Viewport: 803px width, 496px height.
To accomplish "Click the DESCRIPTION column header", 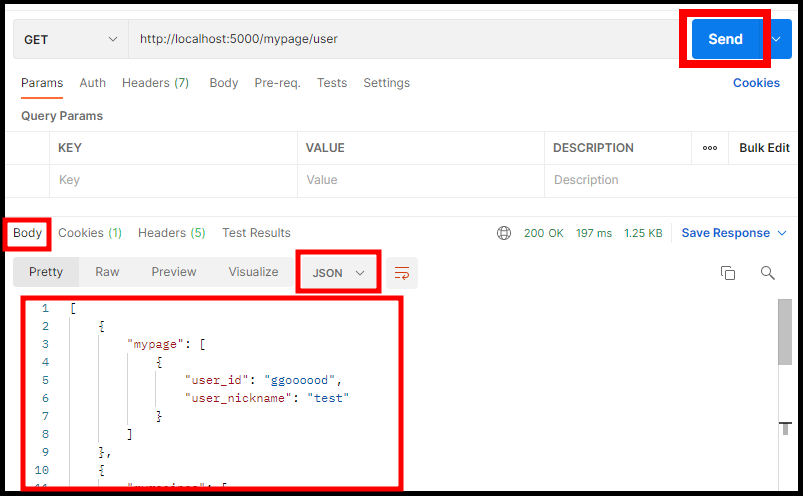I will pyautogui.click(x=593, y=148).
